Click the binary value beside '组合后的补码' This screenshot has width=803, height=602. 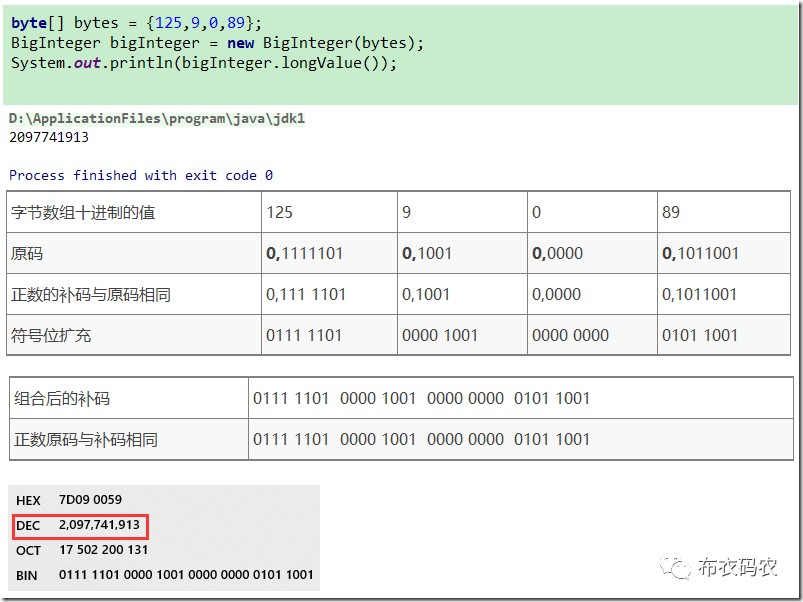click(421, 398)
